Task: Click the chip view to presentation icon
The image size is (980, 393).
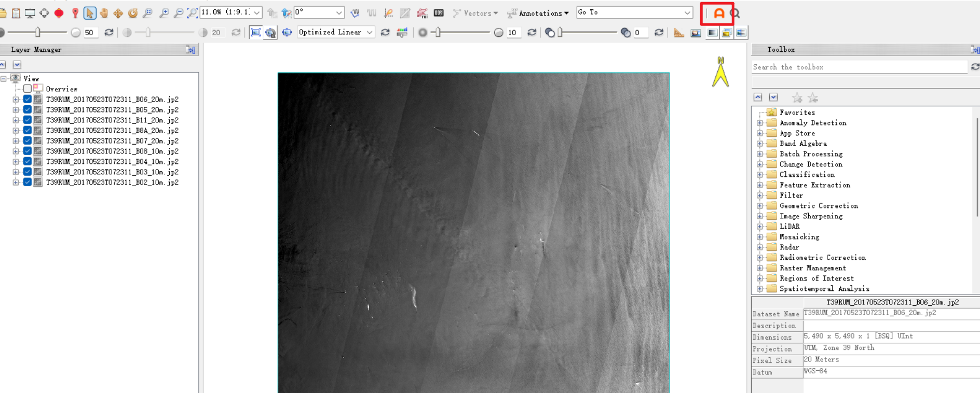Action: (30, 13)
